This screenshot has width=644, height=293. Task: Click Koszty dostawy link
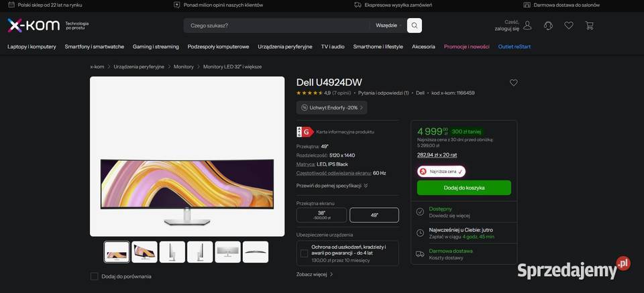pyautogui.click(x=446, y=257)
